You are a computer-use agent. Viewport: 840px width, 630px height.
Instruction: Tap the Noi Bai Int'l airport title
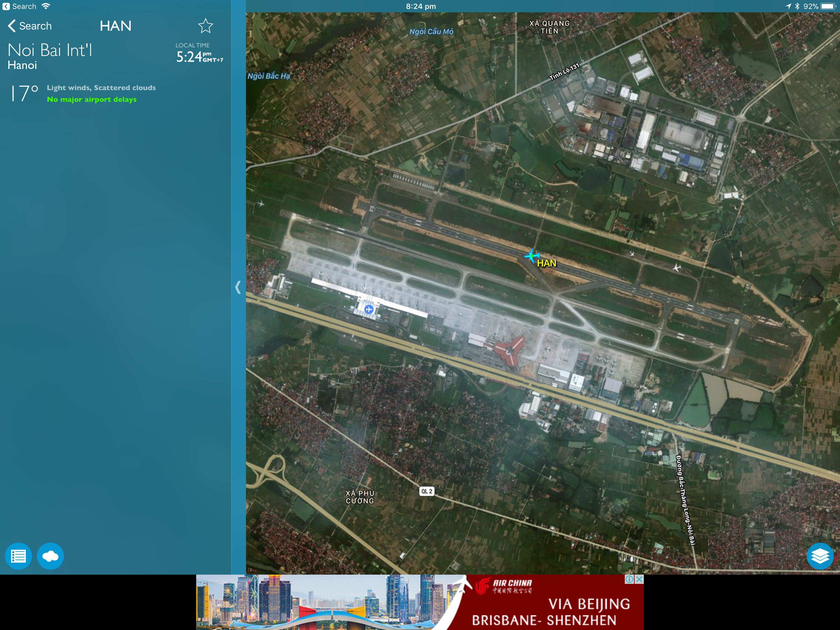tap(50, 50)
